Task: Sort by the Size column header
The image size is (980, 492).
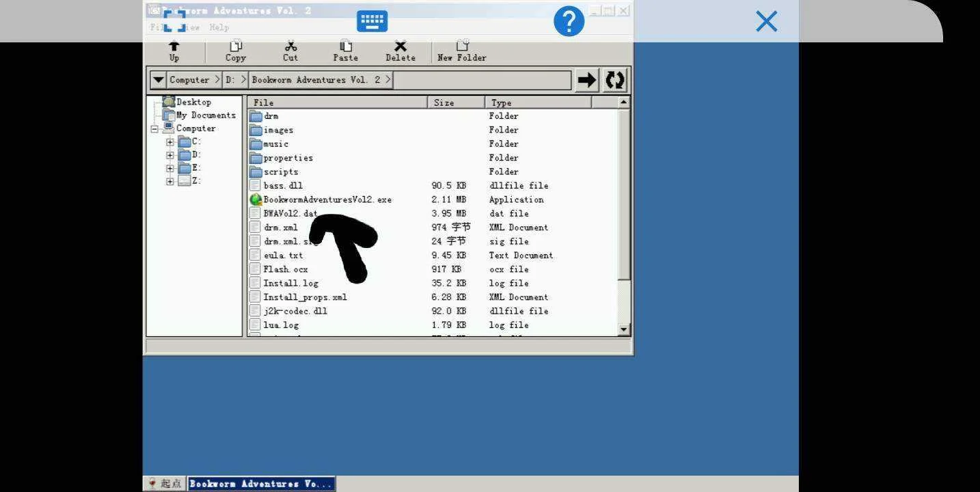Action: (x=457, y=102)
